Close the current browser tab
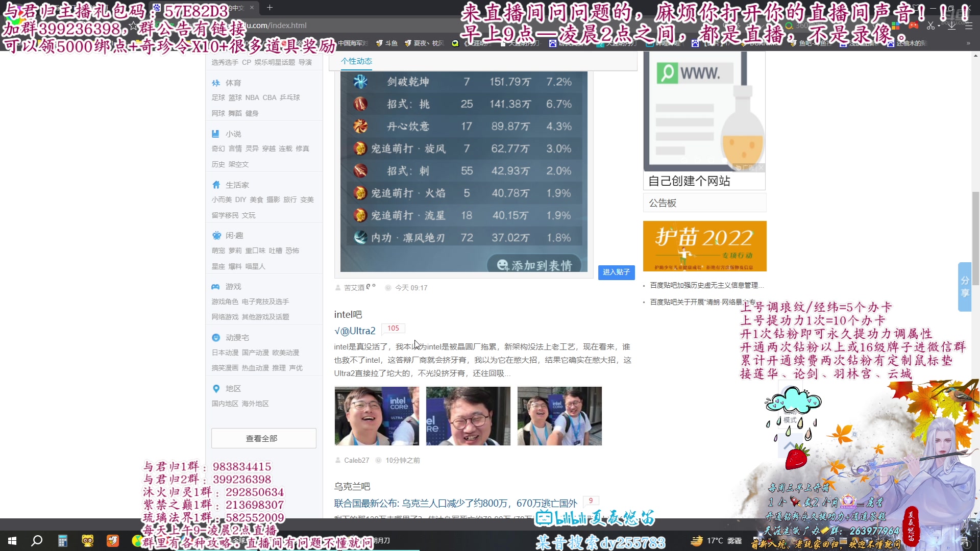 tap(252, 8)
